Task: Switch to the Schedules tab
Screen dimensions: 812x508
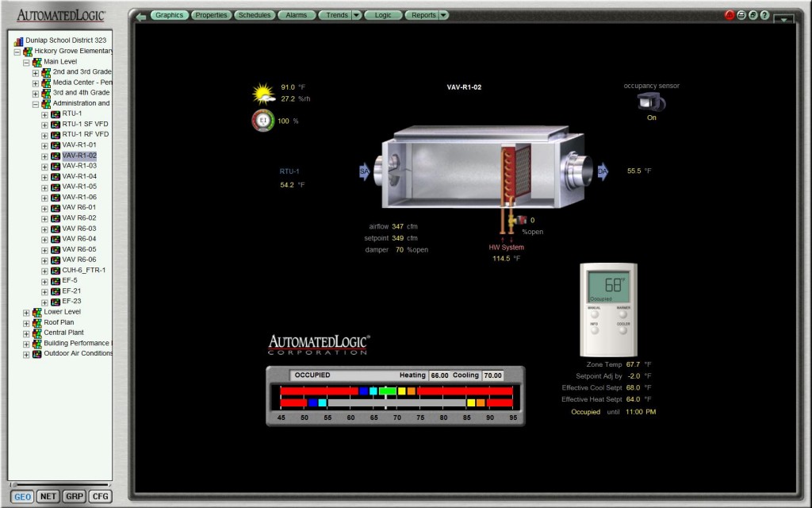Action: click(254, 15)
